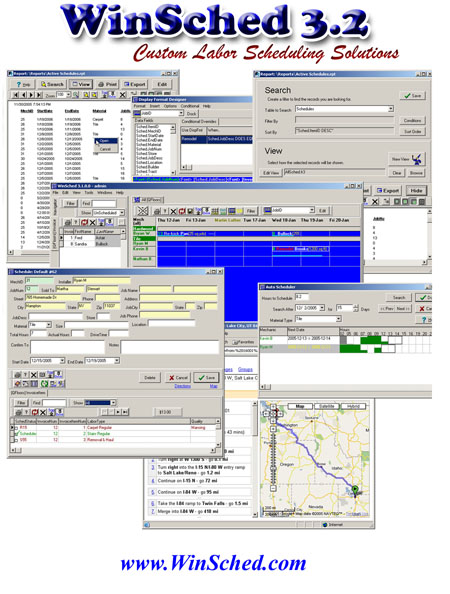This screenshot has height=594, width=450.
Task: Open the Material Type dropdown in Auto Scheduler
Action: 339,319
